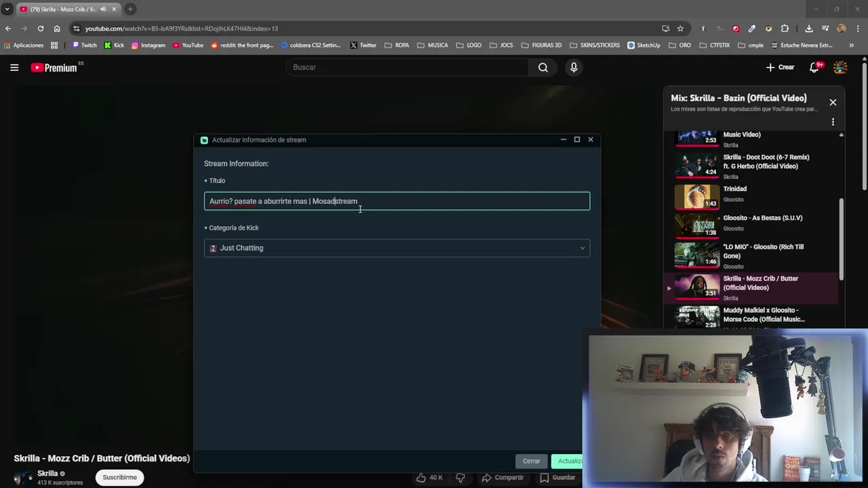Click the eyedropper color picker extension
The height and width of the screenshot is (488, 868).
[x=752, y=28]
